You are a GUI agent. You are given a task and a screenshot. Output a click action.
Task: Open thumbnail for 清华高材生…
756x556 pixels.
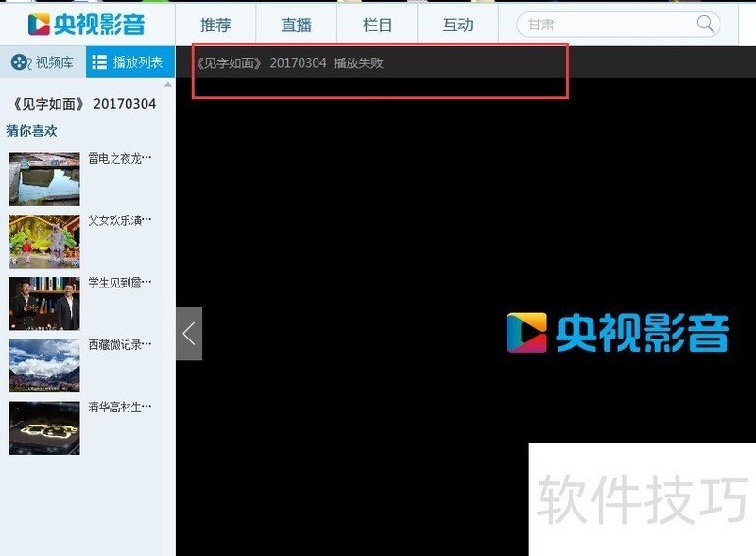tap(44, 428)
